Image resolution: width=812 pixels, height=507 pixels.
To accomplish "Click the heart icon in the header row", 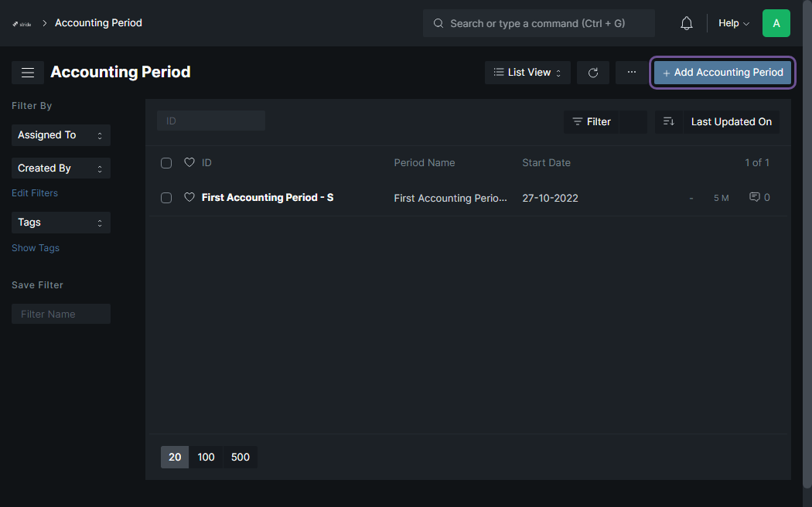I will (x=189, y=162).
